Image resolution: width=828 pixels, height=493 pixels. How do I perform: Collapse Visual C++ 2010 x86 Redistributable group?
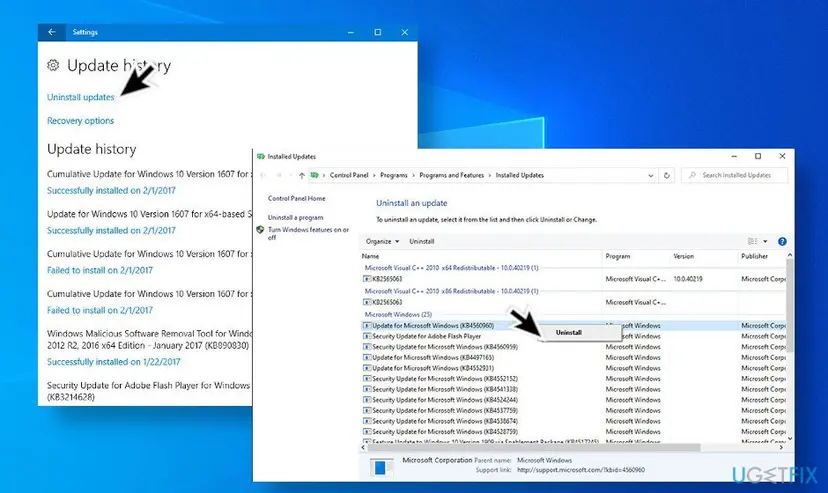[451, 291]
